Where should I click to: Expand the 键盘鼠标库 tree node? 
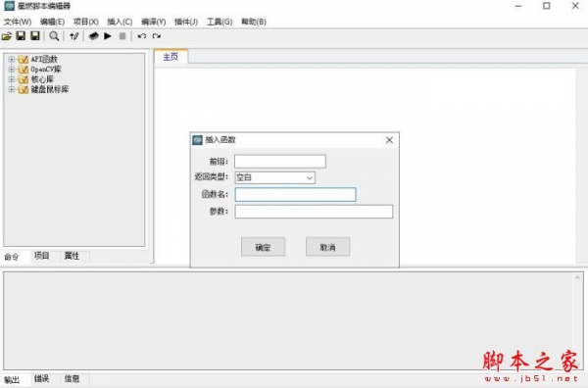click(11, 89)
